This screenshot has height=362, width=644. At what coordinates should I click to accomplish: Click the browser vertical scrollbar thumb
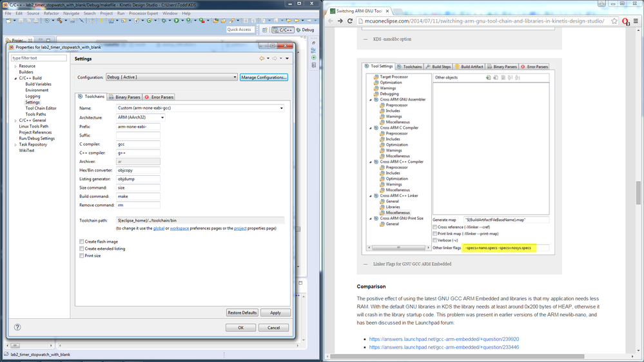point(638,193)
